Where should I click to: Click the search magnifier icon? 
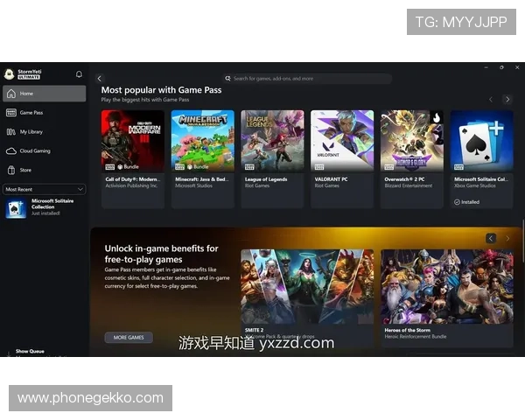[x=228, y=79]
